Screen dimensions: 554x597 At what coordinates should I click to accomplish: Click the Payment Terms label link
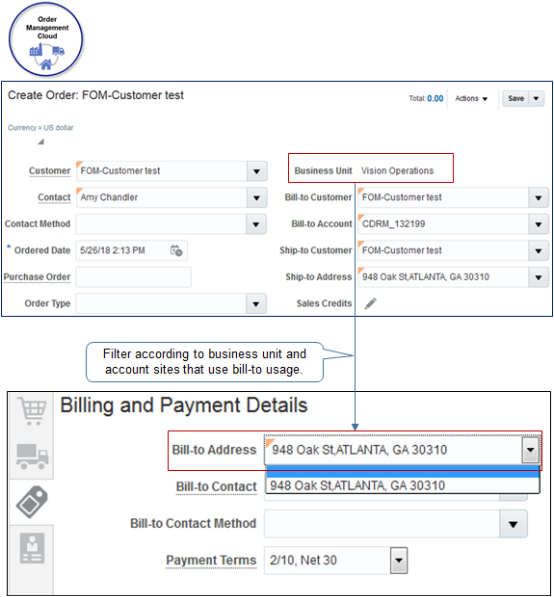pyautogui.click(x=211, y=560)
